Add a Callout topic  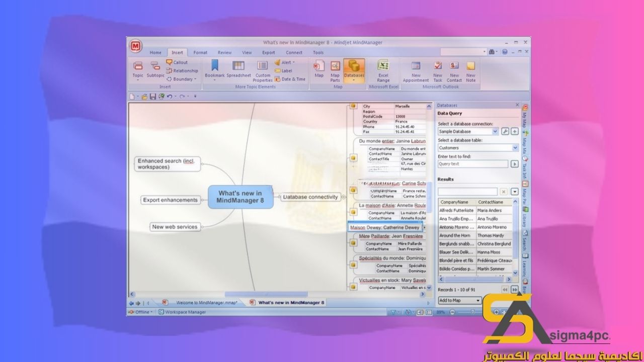pyautogui.click(x=177, y=62)
